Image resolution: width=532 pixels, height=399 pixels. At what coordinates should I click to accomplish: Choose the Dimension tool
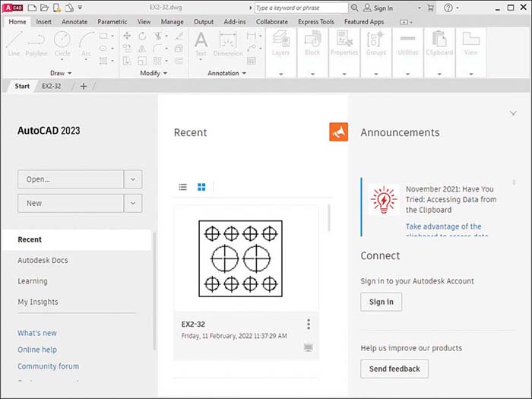point(228,44)
